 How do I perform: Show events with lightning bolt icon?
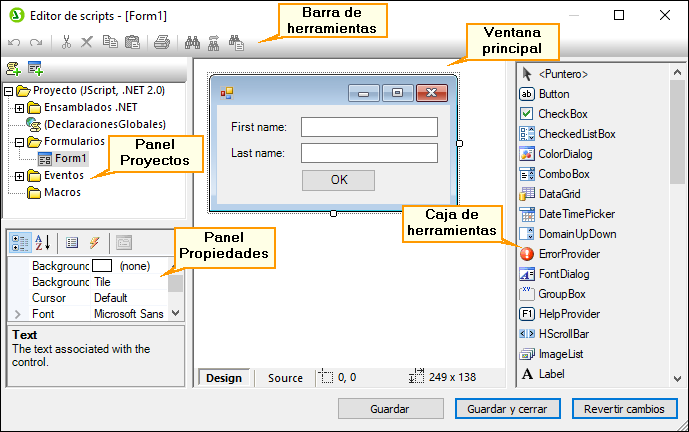pos(94,242)
